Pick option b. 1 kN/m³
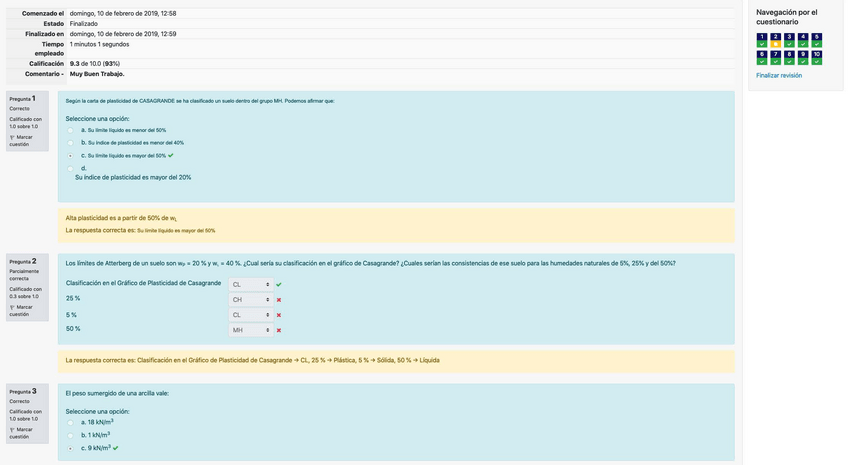The width and height of the screenshot is (848, 465). tap(70, 435)
